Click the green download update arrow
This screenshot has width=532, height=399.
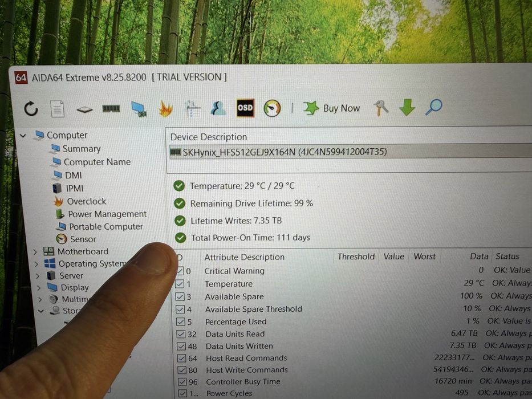pyautogui.click(x=407, y=107)
